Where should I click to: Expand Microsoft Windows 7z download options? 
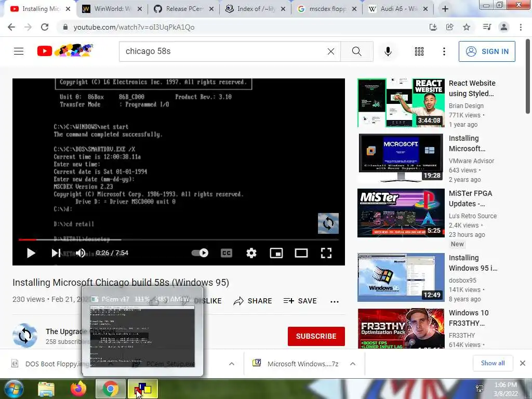353,364
